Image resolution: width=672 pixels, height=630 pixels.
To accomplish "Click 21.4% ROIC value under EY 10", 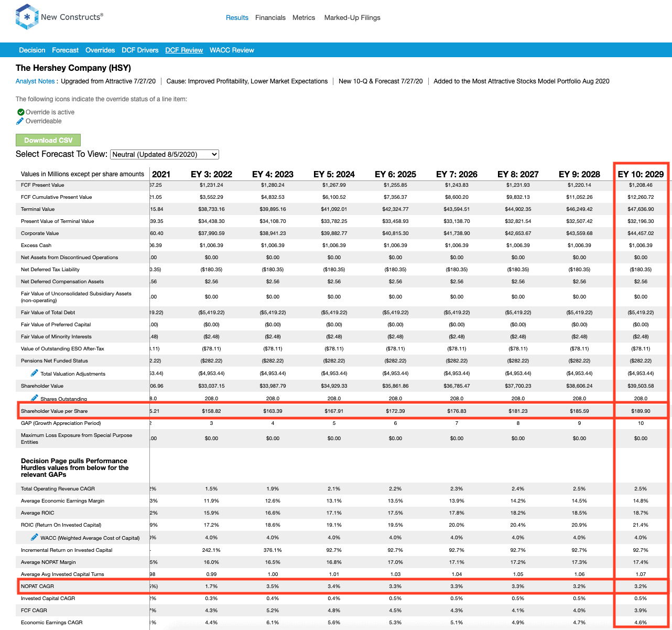I will pos(641,525).
